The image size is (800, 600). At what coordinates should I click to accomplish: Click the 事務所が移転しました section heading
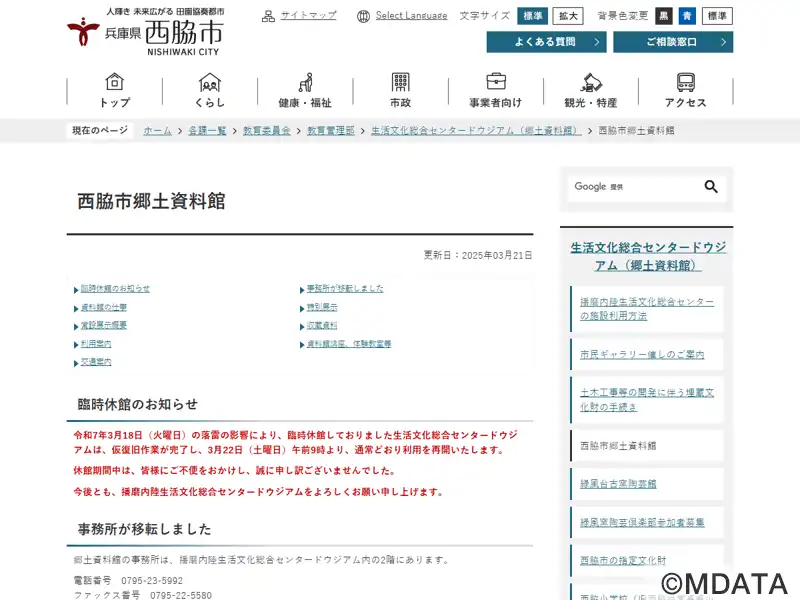click(144, 529)
